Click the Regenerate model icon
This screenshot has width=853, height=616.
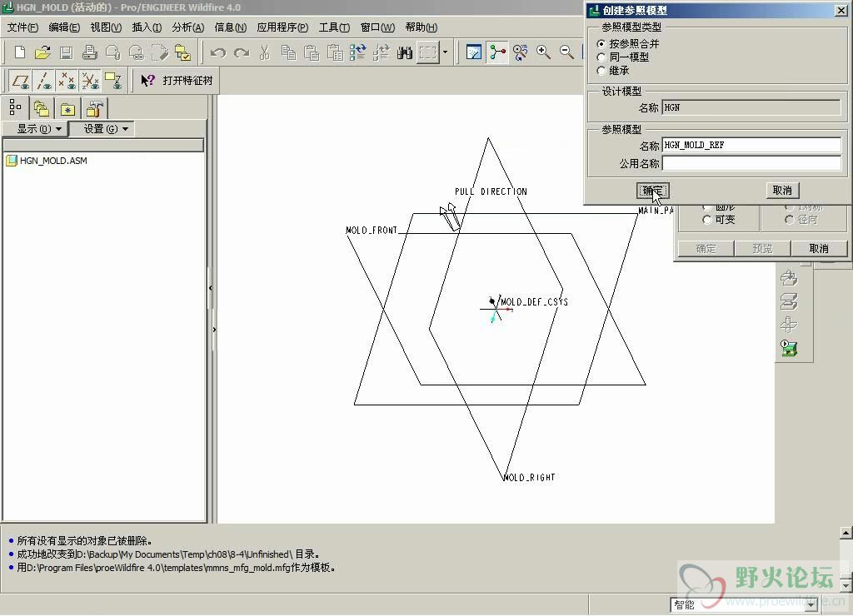point(358,52)
